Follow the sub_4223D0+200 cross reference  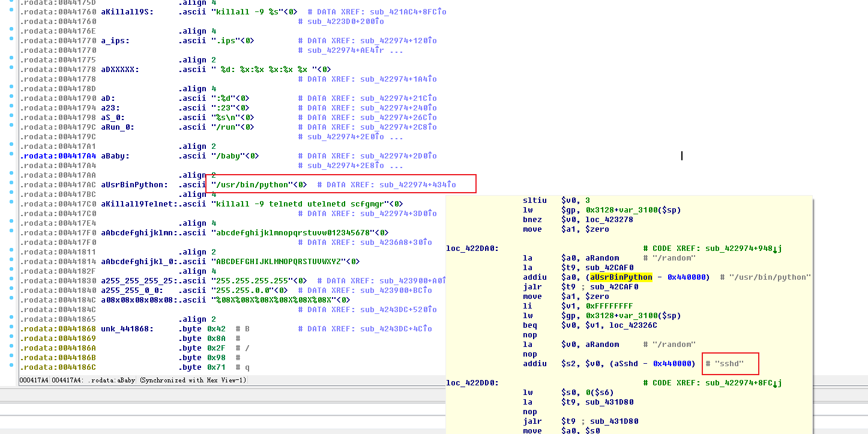[346, 22]
